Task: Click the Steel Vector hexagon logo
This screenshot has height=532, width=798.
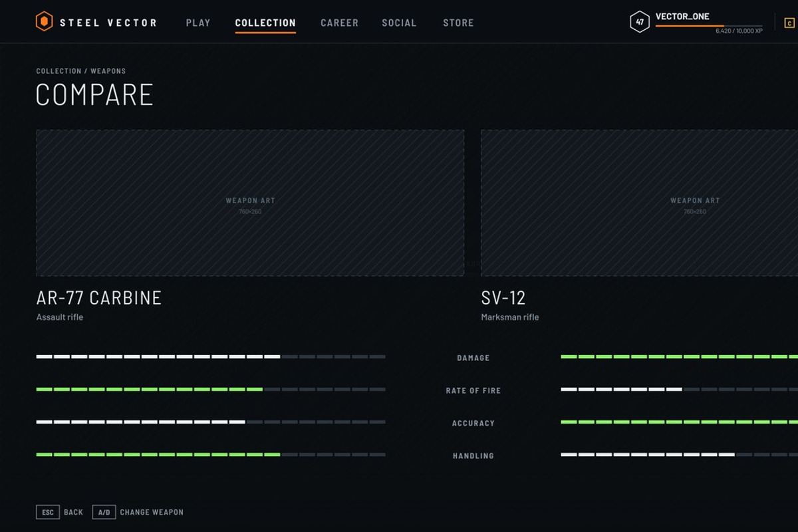Action: click(x=44, y=22)
